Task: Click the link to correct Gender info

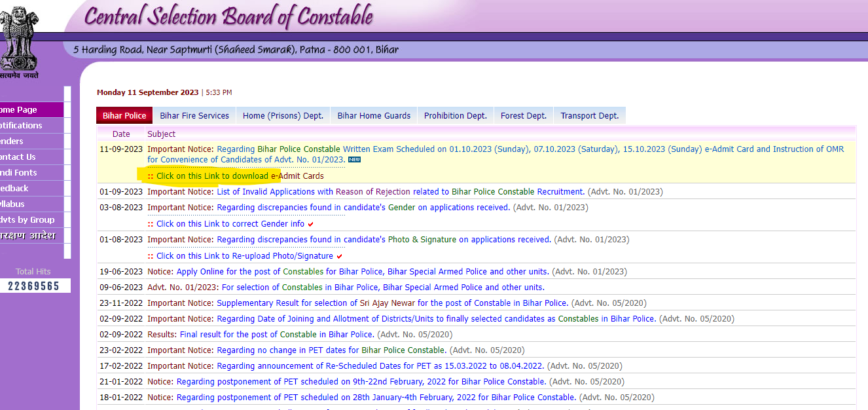Action: pos(230,224)
